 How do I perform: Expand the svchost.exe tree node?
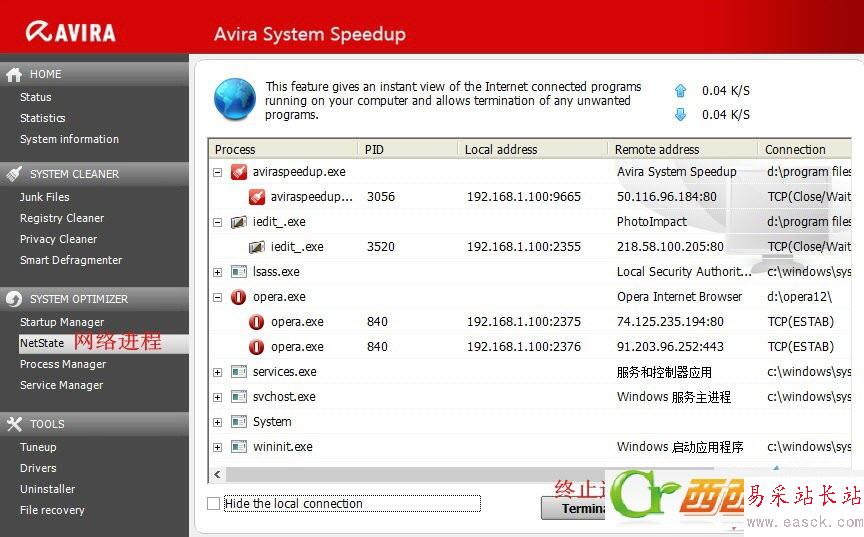(218, 397)
